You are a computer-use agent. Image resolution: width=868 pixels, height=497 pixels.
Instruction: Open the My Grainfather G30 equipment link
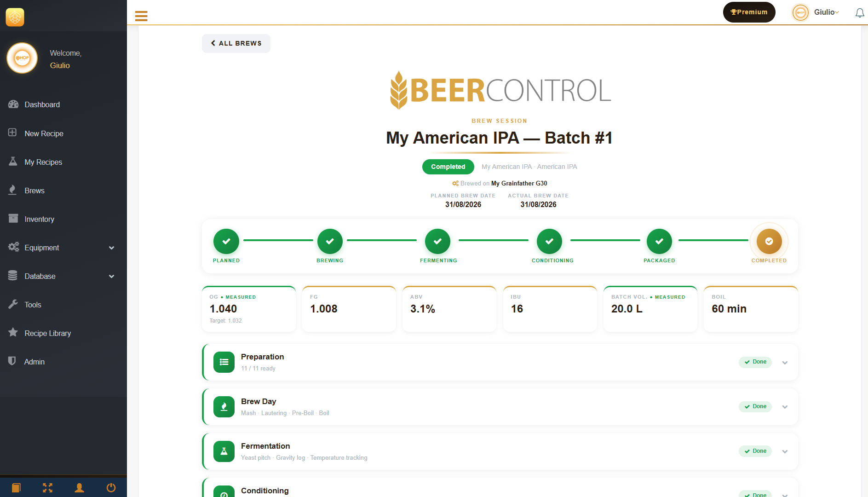click(x=519, y=183)
